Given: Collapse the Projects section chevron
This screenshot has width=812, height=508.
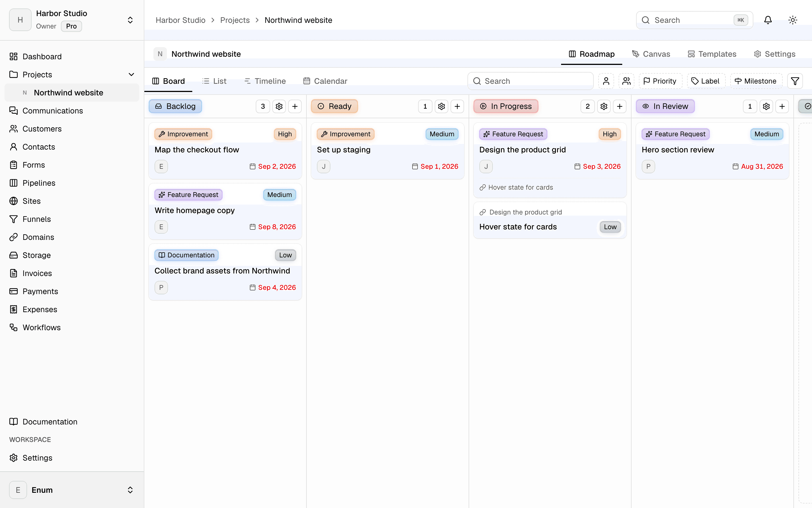Looking at the screenshot, I should coord(132,75).
